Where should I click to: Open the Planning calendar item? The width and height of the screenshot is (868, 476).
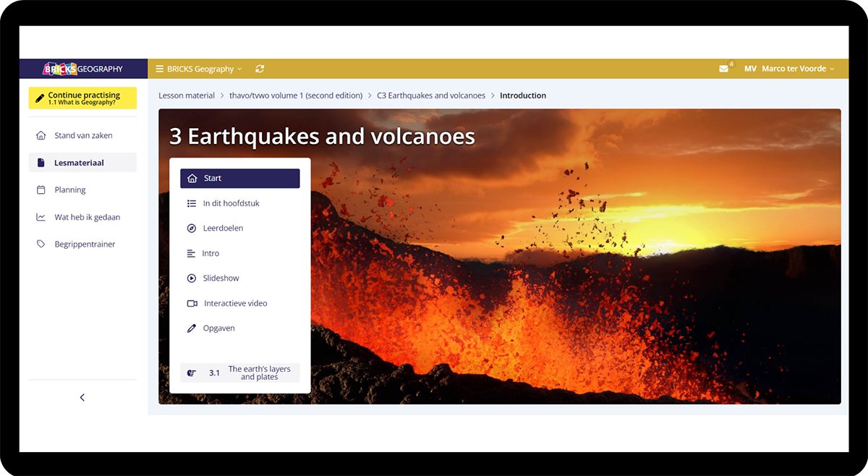click(70, 190)
